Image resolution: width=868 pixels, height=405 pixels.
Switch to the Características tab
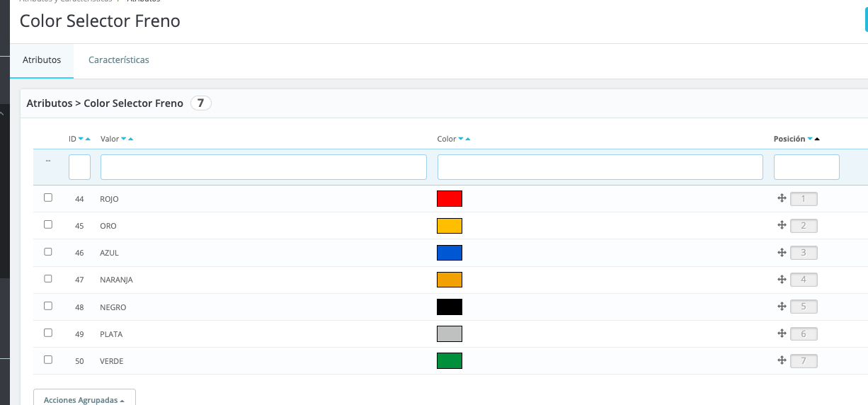click(x=119, y=60)
